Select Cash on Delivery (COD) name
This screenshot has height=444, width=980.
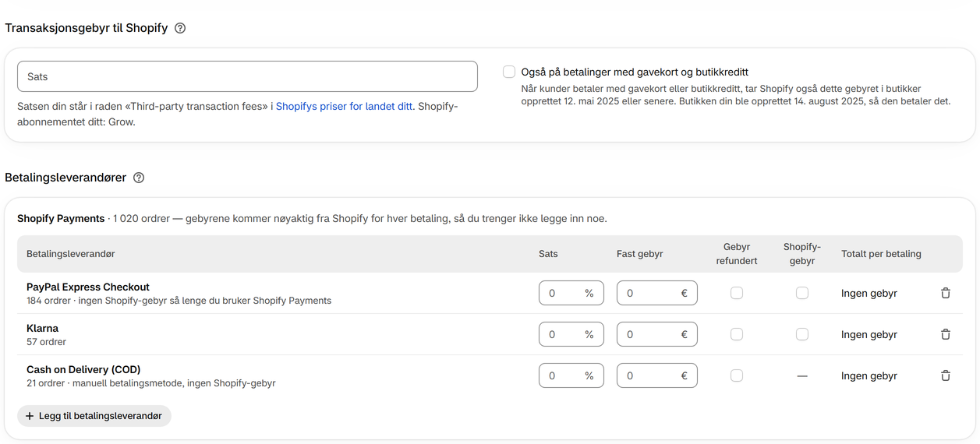coord(83,369)
